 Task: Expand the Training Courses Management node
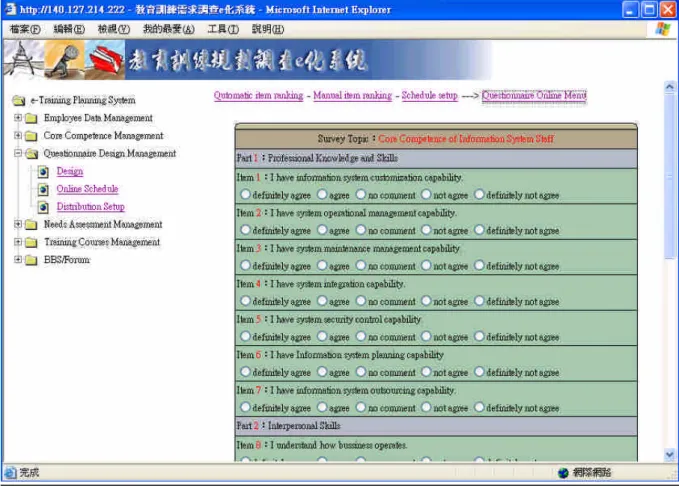point(18,242)
